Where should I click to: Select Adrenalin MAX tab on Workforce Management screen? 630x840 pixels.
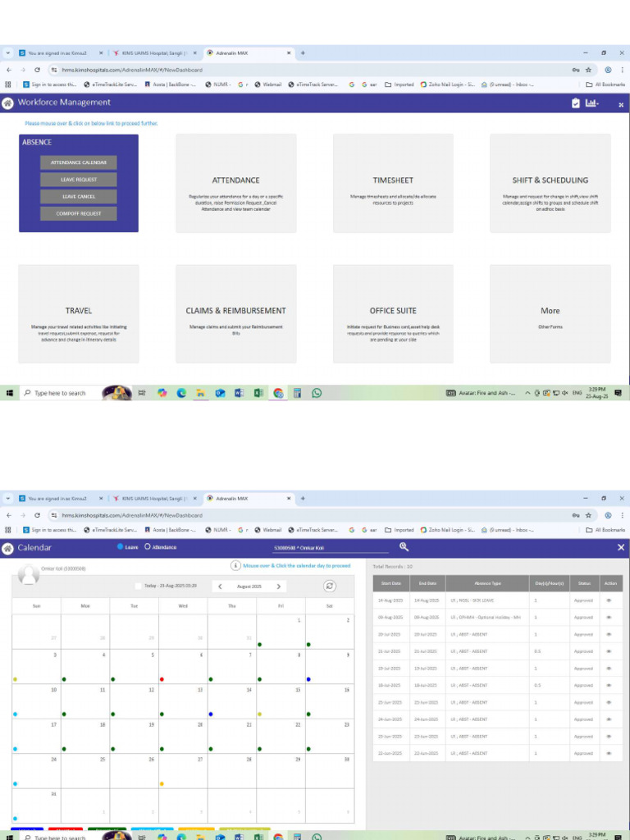click(249, 53)
